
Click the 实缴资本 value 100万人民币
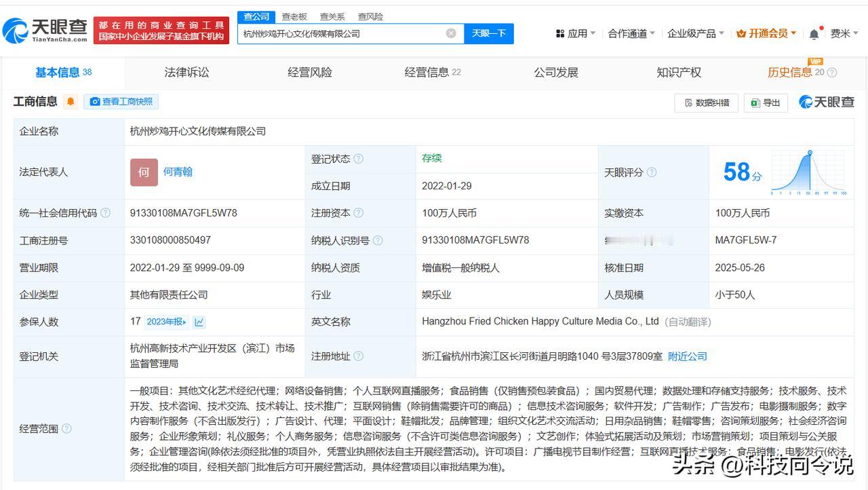coord(743,213)
